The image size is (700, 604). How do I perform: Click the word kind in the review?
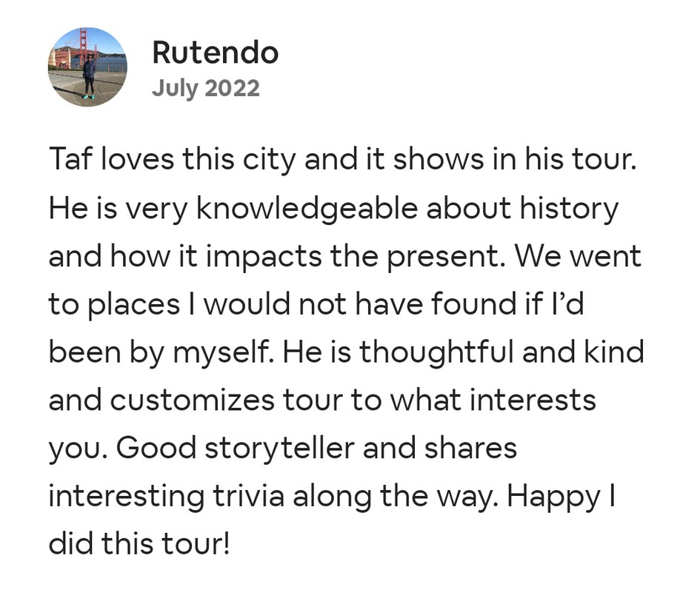[615, 352]
